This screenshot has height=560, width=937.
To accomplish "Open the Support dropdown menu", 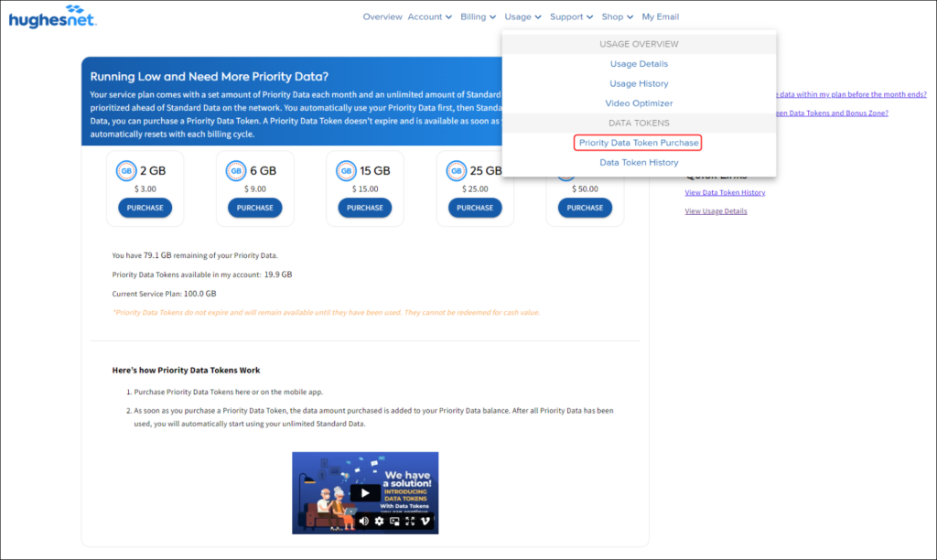I will pos(571,16).
